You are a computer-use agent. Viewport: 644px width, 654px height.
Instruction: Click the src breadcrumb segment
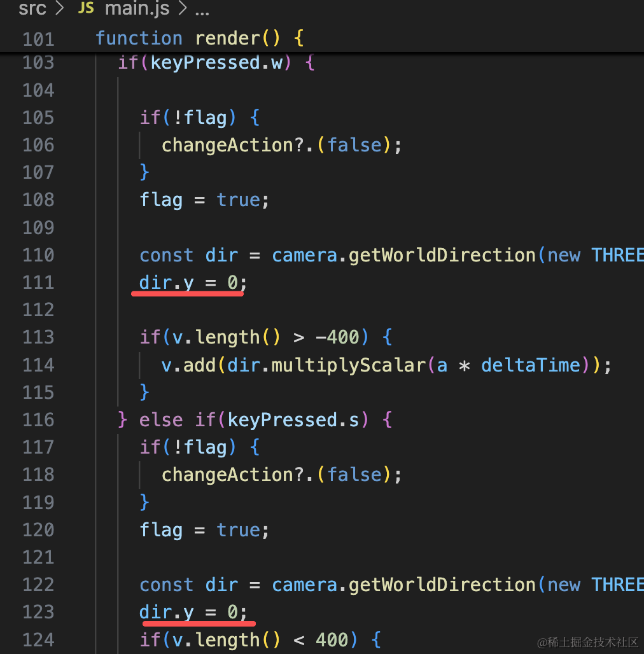(32, 9)
